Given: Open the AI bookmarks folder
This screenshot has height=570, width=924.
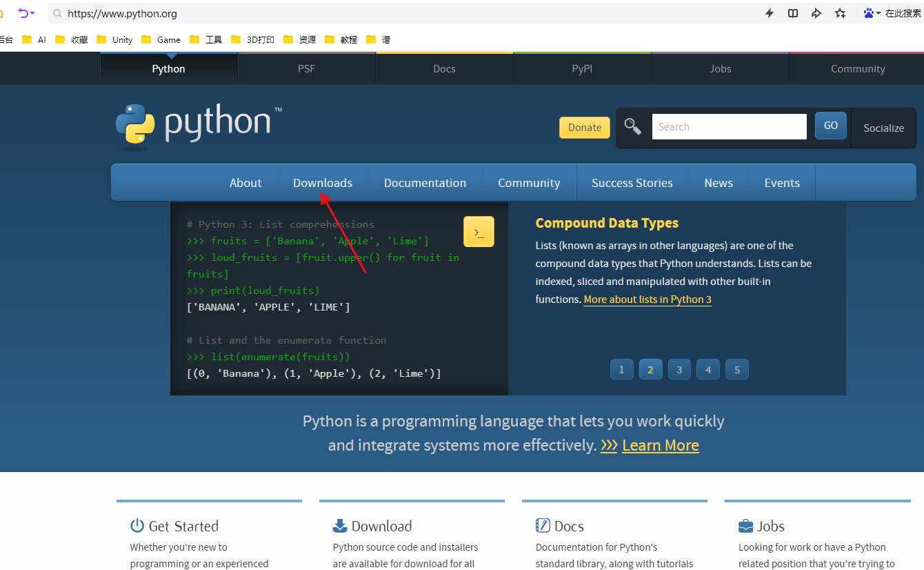Looking at the screenshot, I should (34, 39).
